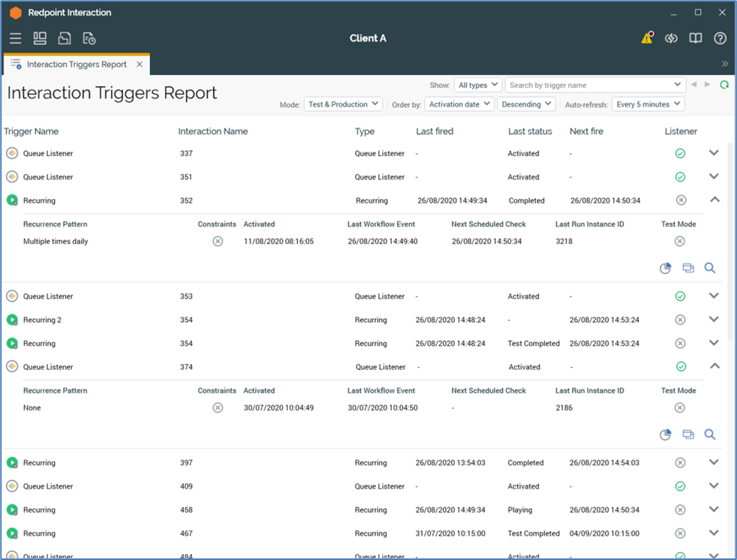The width and height of the screenshot is (737, 560).
Task: Collapse the expanded Recurring 352 row
Action: click(x=714, y=200)
